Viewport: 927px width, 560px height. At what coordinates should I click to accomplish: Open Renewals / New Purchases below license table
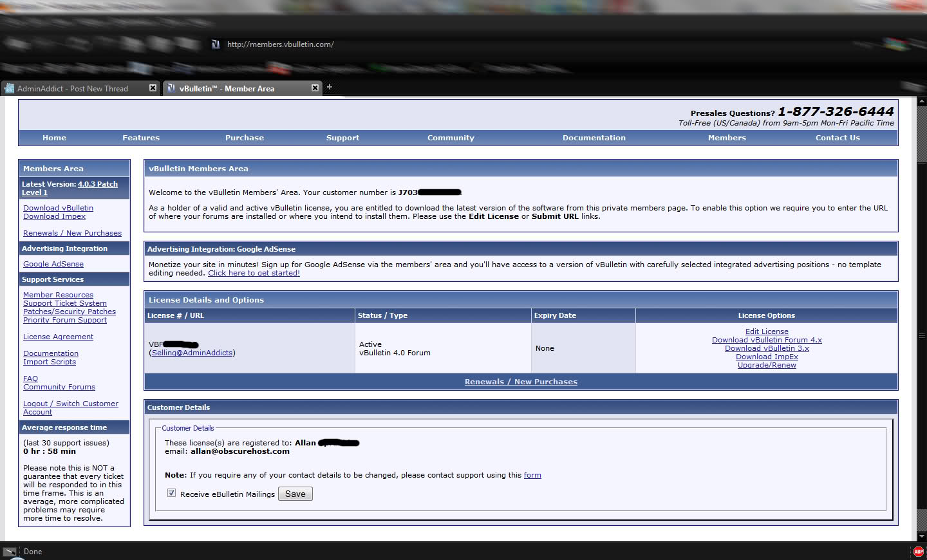click(521, 382)
